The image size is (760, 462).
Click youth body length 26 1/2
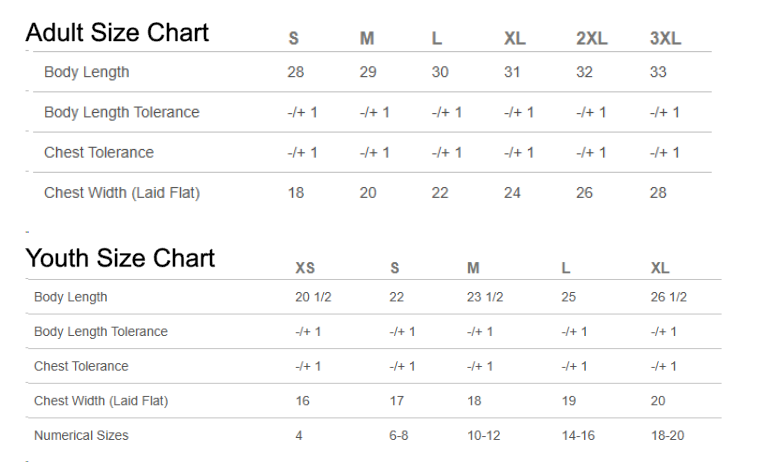point(668,297)
